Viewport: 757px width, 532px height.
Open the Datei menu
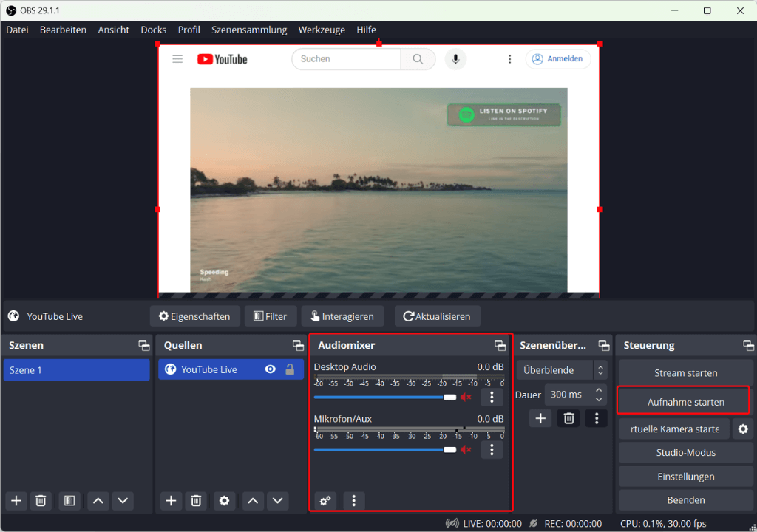(x=18, y=30)
